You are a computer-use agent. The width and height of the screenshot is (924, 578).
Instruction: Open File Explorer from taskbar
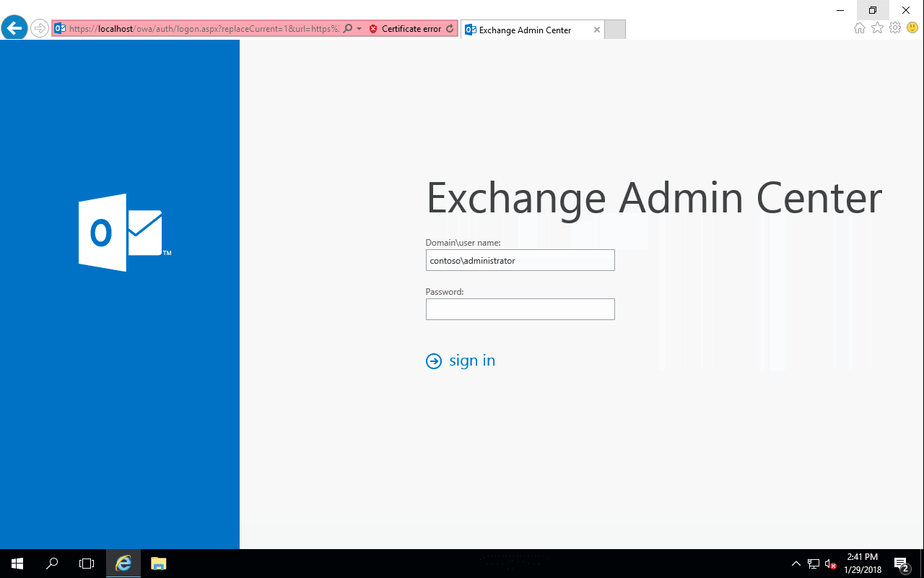click(159, 564)
